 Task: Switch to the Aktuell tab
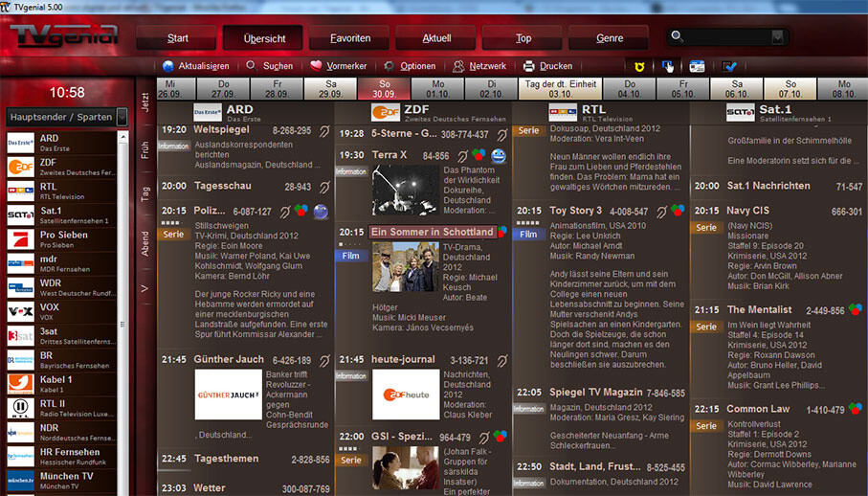point(436,38)
